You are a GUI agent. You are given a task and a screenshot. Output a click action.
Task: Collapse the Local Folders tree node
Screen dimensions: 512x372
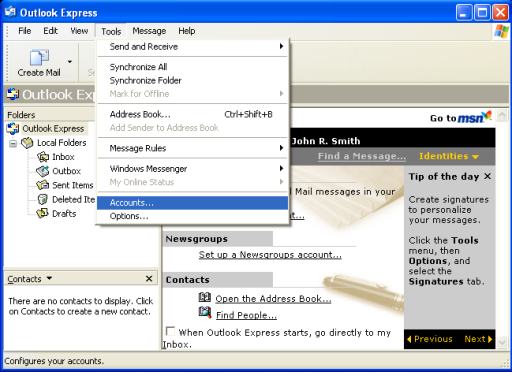coord(13,144)
